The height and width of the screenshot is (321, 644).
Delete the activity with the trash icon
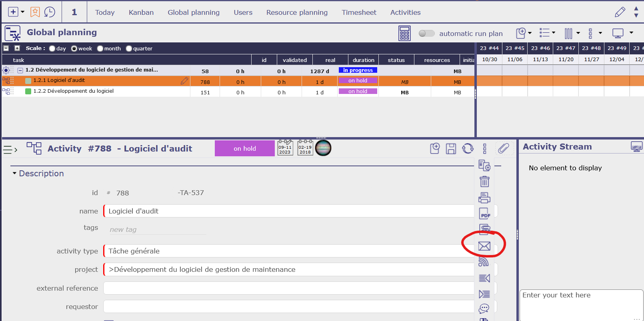pos(484,182)
